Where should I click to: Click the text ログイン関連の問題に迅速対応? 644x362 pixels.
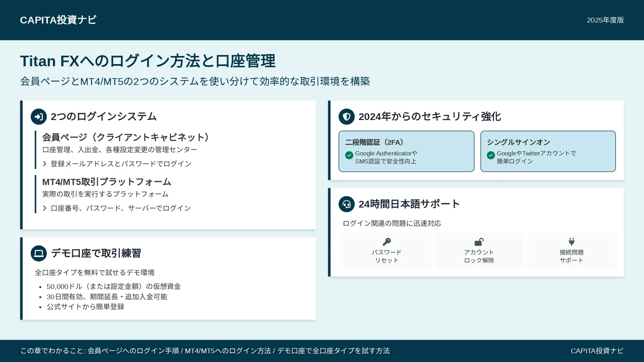pyautogui.click(x=392, y=223)
